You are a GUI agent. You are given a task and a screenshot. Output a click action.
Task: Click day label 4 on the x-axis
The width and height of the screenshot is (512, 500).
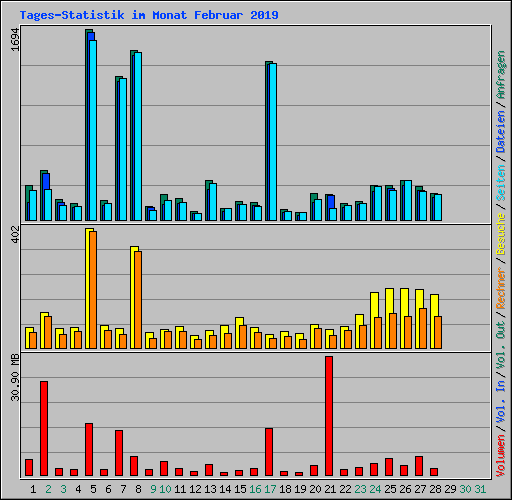pos(78,489)
